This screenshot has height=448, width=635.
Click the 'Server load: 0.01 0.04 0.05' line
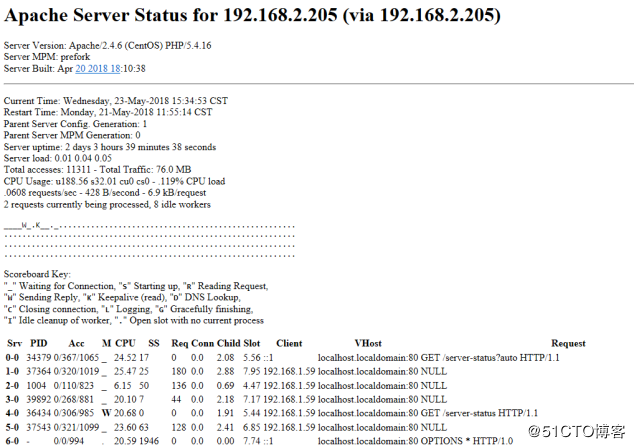click(58, 158)
